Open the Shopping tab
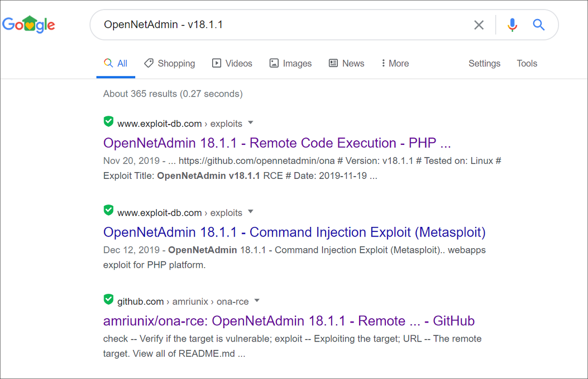The image size is (588, 379). pos(170,63)
